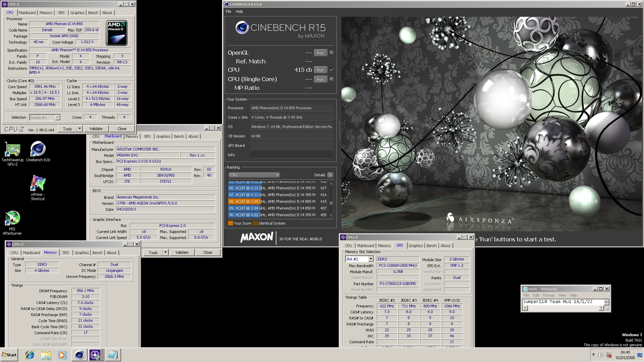Click the CPU-Z Memory window title icon
Screen dimensions: 644x362
9,244
